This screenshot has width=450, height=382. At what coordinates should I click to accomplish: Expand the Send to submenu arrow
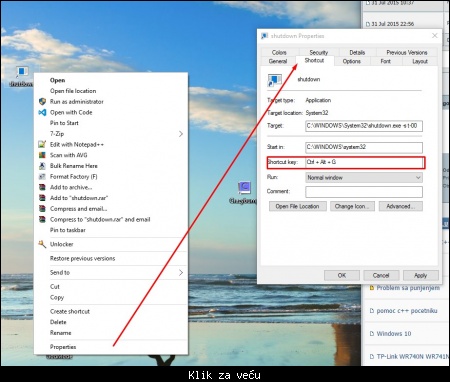coord(181,273)
